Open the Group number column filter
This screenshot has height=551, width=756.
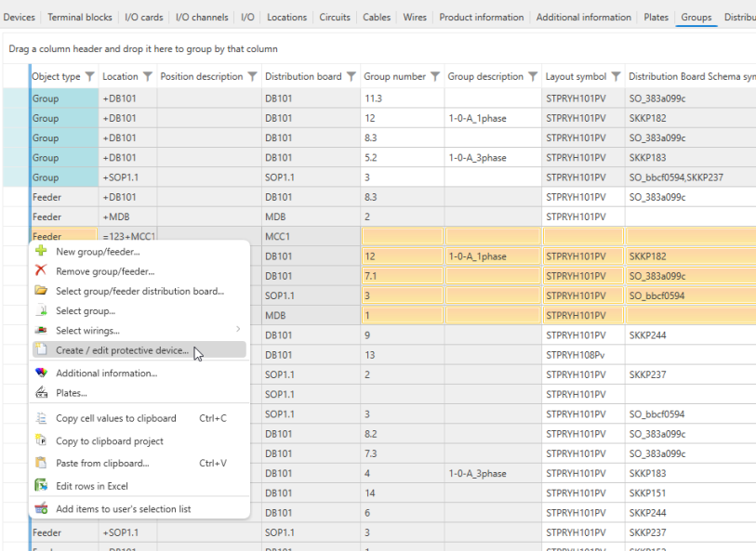point(435,77)
